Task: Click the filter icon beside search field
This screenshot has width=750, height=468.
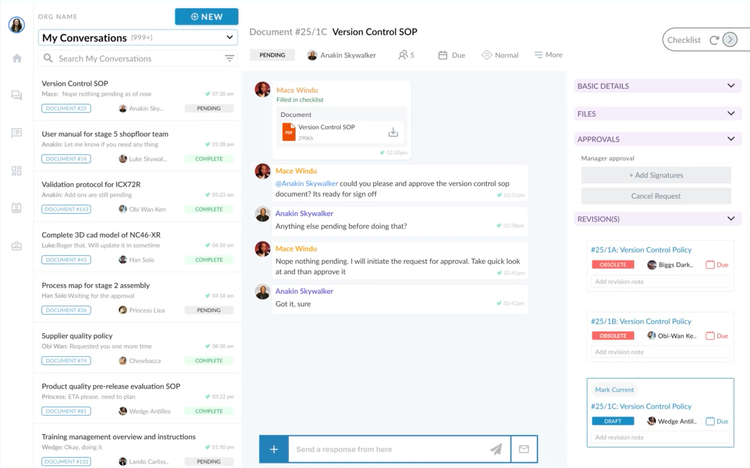Action: 230,58
